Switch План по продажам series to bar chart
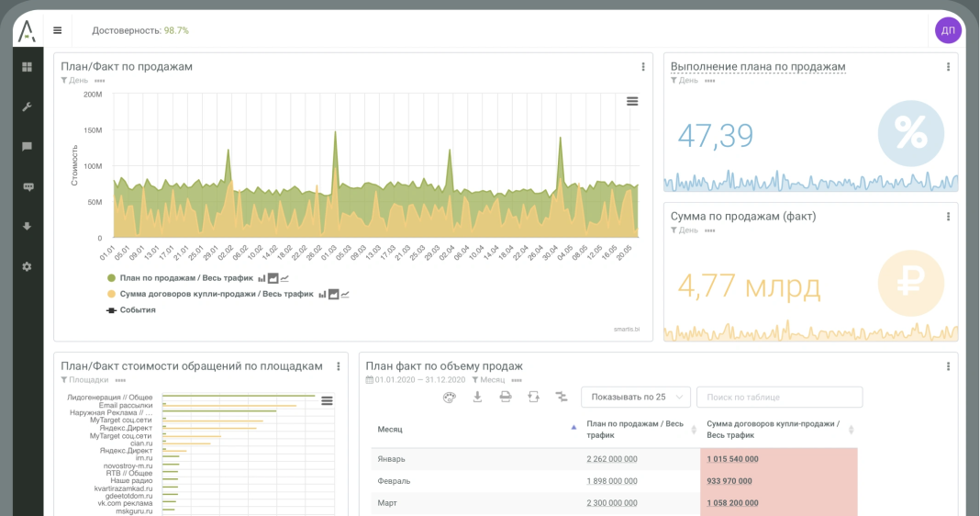The image size is (980, 516). pyautogui.click(x=262, y=278)
